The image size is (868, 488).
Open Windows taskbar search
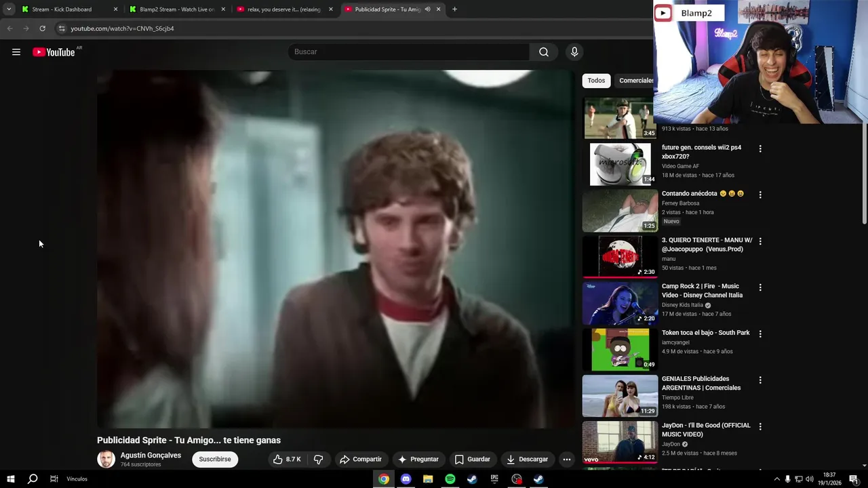pyautogui.click(x=33, y=479)
